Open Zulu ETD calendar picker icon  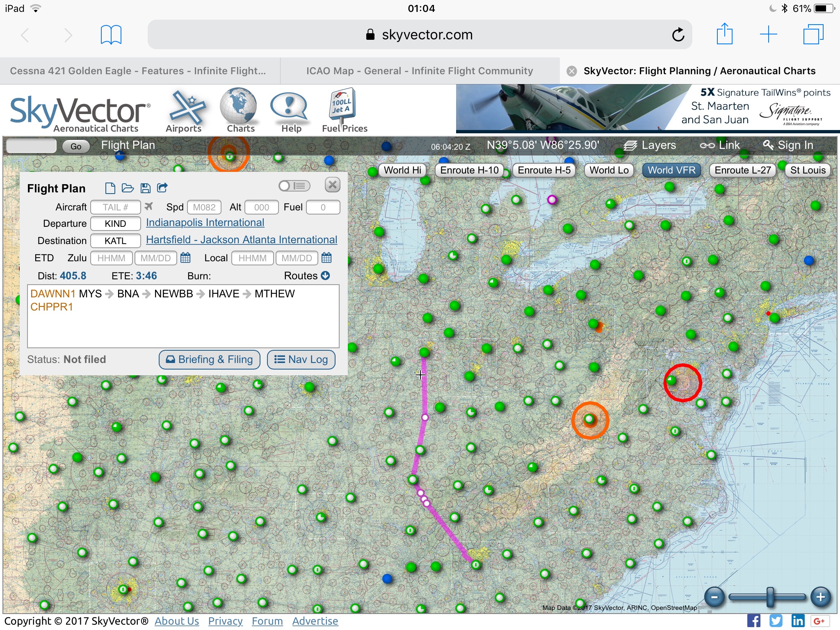click(185, 258)
